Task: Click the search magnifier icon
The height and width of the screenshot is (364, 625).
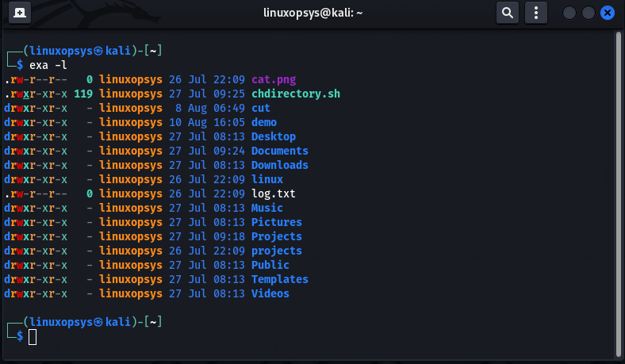Action: pyautogui.click(x=508, y=13)
